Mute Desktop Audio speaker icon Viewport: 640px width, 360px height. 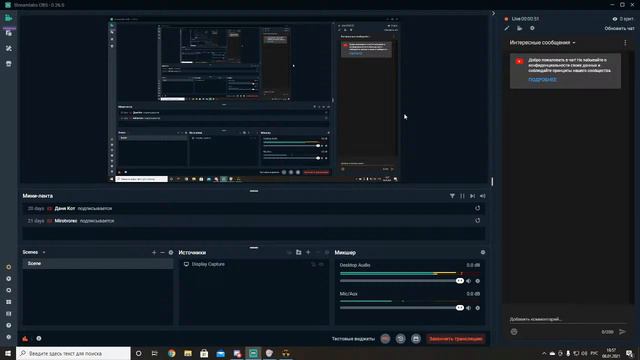point(469,281)
